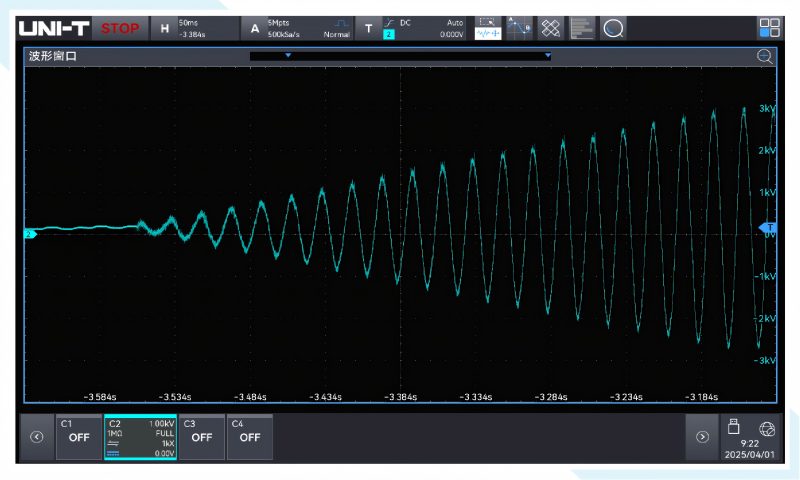Open the window layout grid icon
The image size is (800, 480).
[769, 28]
